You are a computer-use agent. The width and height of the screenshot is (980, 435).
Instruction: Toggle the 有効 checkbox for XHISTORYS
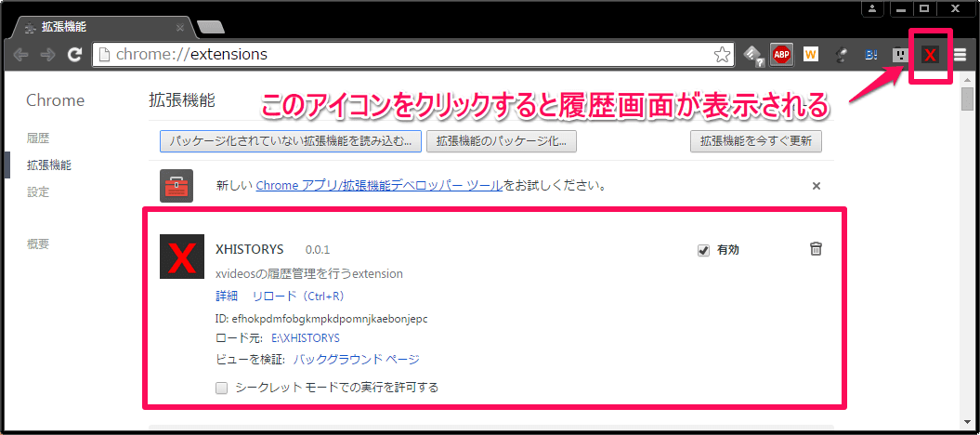[x=704, y=251]
